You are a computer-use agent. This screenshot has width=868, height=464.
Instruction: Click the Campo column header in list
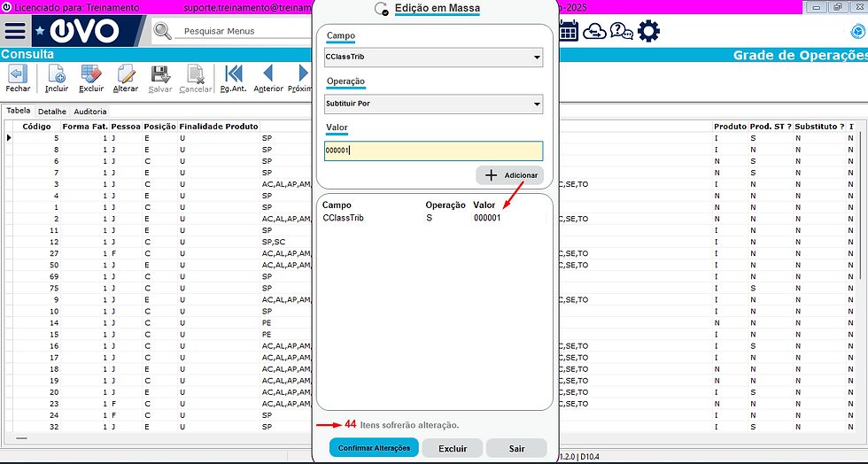tap(337, 205)
